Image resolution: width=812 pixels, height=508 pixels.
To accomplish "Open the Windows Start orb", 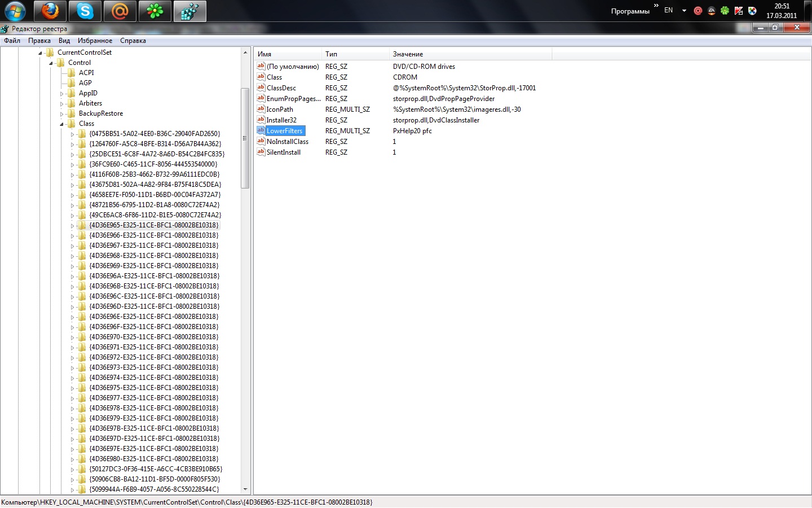I will [15, 11].
